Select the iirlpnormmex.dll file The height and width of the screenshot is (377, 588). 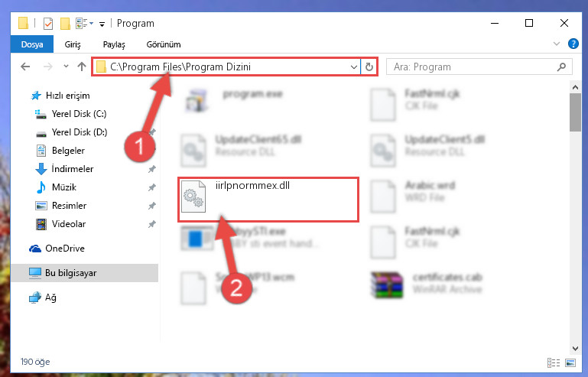click(x=268, y=200)
